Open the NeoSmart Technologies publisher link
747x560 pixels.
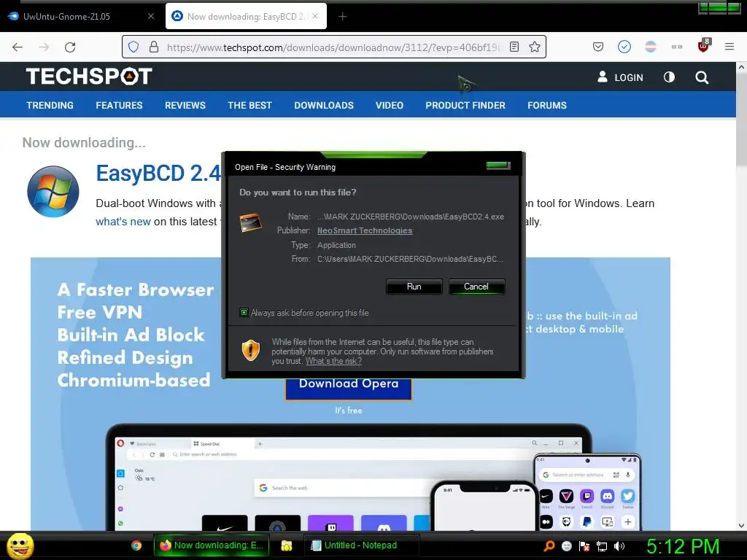pos(365,230)
